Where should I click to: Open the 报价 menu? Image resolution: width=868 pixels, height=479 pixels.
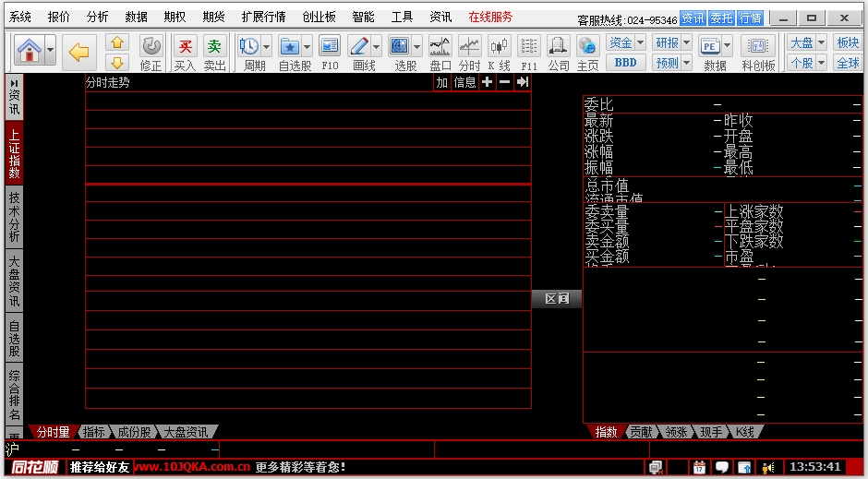(59, 18)
